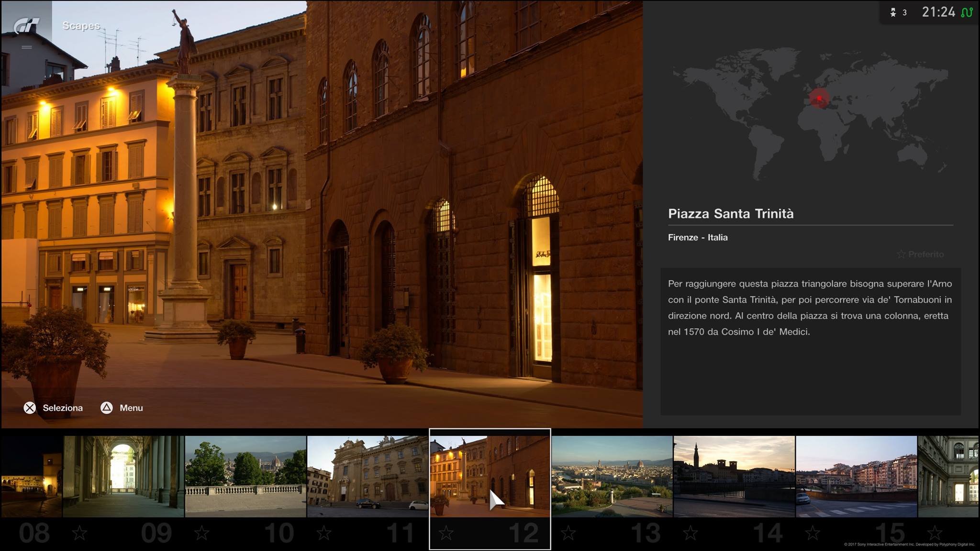
Task: Select the riverside buildings thumbnail 15
Action: [856, 476]
